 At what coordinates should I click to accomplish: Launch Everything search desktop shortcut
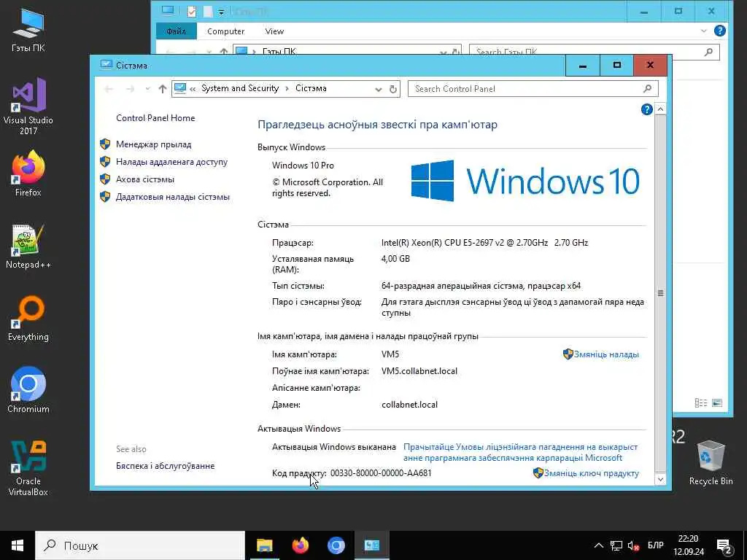(28, 318)
